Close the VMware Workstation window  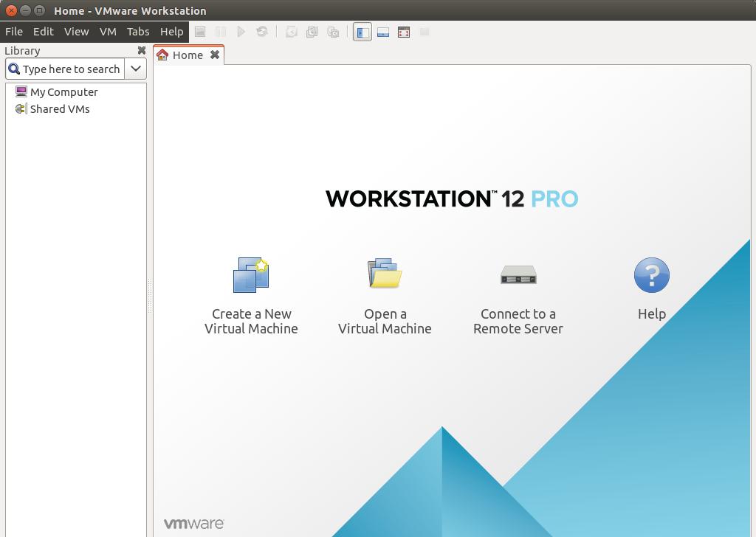pos(12,10)
